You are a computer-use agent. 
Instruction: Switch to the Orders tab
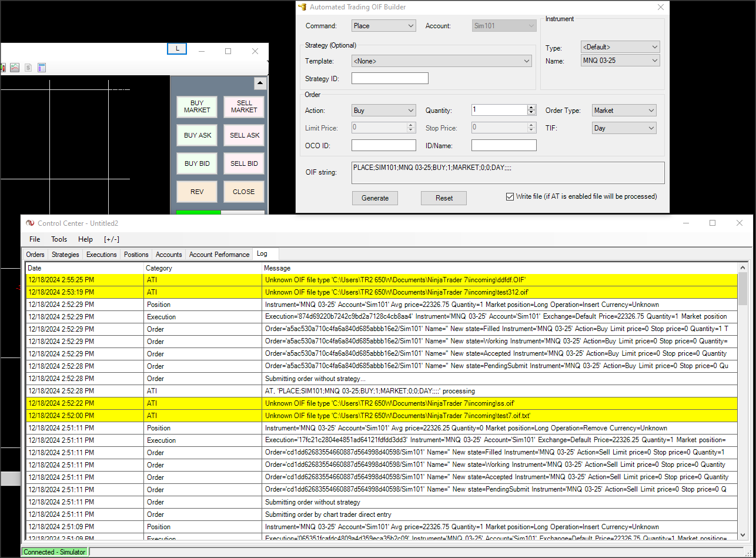(35, 255)
